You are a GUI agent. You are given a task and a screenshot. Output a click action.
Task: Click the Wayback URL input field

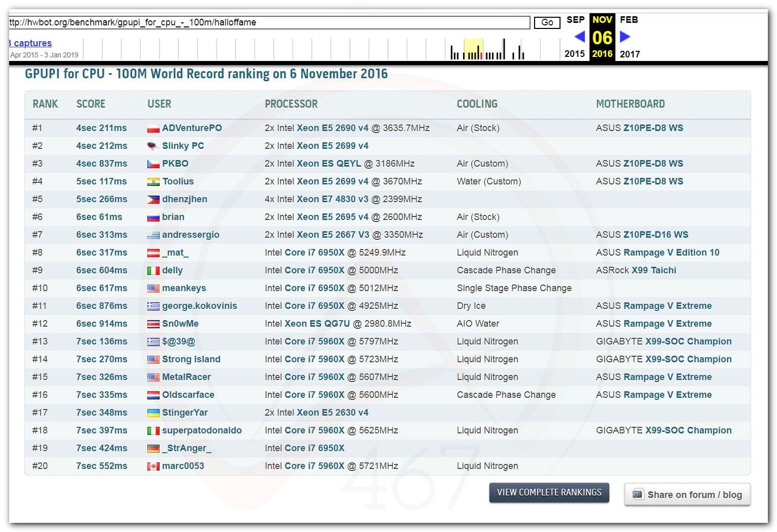(x=269, y=22)
